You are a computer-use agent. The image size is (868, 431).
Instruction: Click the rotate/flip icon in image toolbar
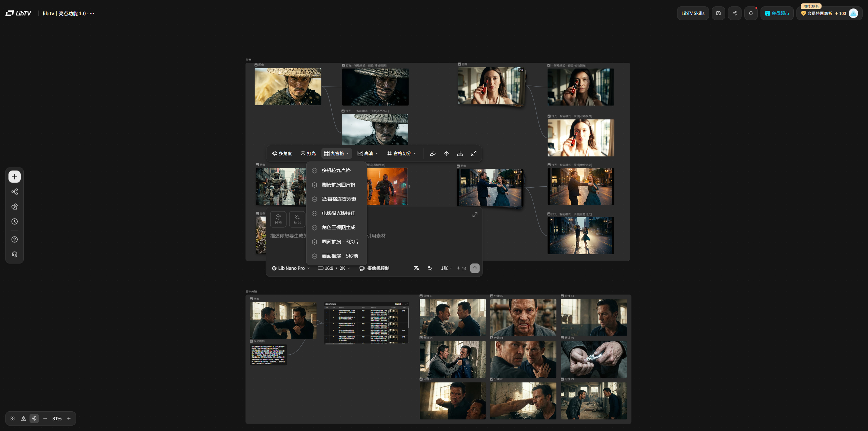(446, 153)
